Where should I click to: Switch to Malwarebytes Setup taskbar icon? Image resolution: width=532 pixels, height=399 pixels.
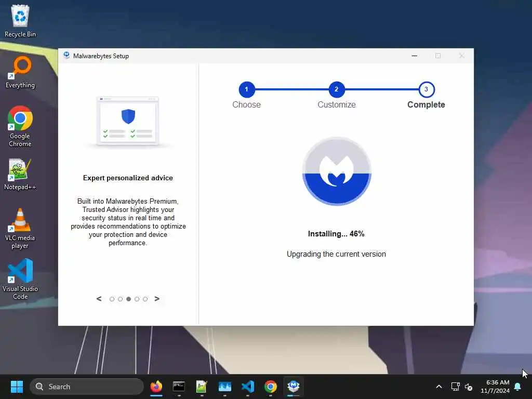click(294, 387)
